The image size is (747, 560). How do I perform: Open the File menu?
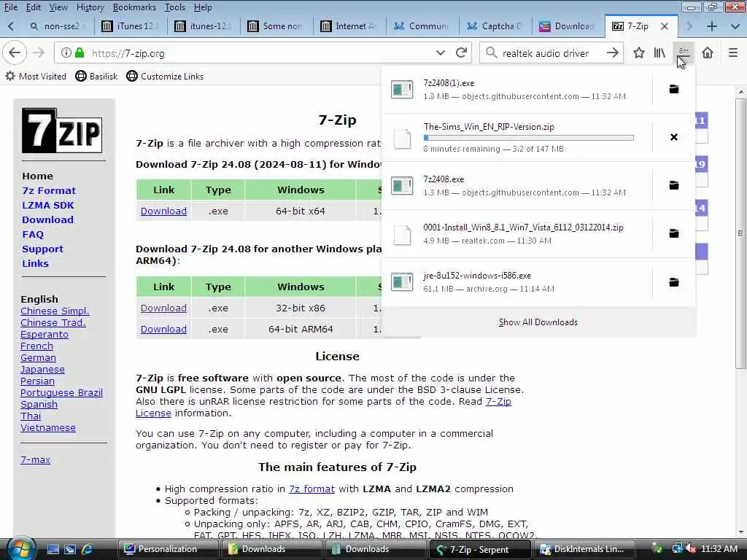[x=10, y=7]
